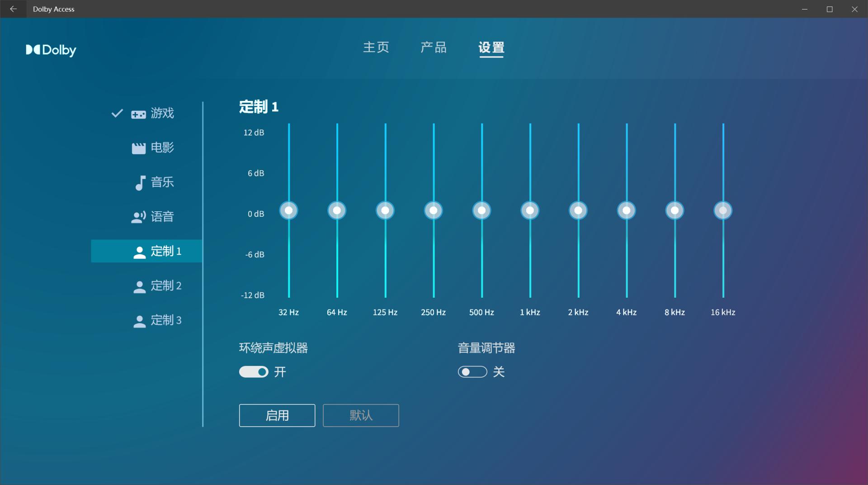Click the Dolby logo

(51, 50)
